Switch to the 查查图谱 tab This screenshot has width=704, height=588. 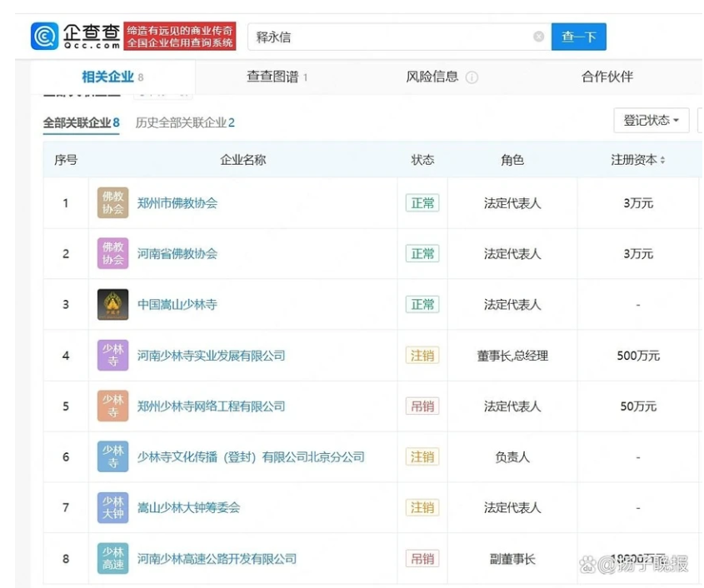click(277, 77)
